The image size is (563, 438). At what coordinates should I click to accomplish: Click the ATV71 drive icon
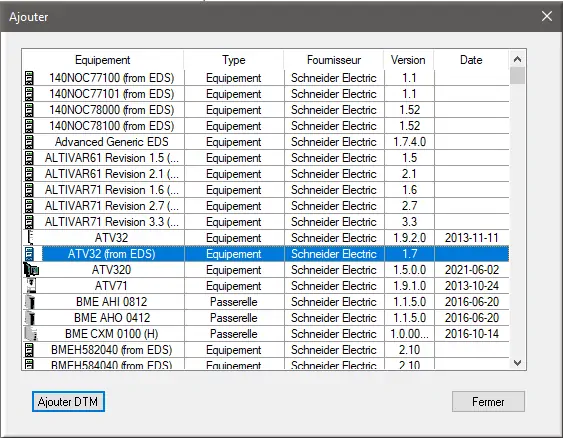click(31, 286)
